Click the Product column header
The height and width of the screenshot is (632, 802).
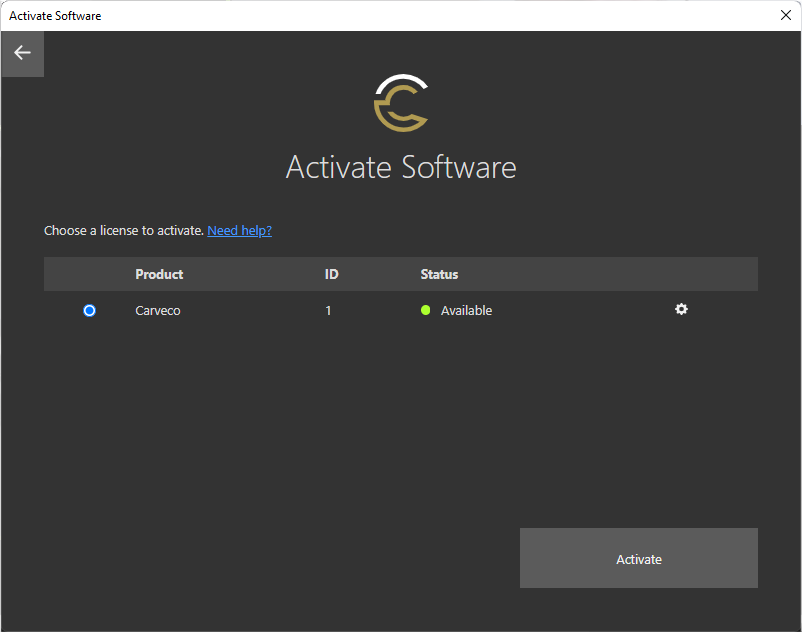159,275
